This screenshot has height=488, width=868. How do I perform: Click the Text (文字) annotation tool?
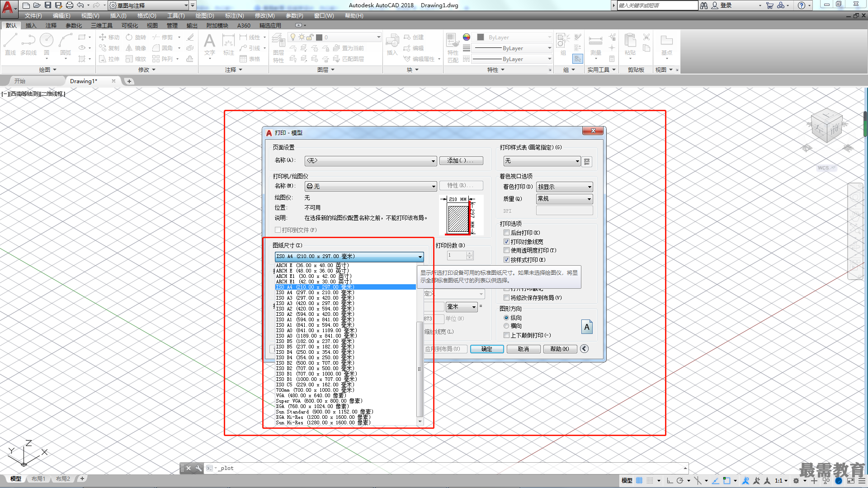tap(209, 44)
